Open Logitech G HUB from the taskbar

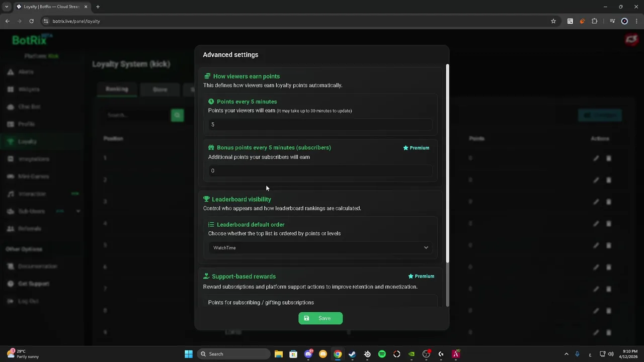coord(441,354)
